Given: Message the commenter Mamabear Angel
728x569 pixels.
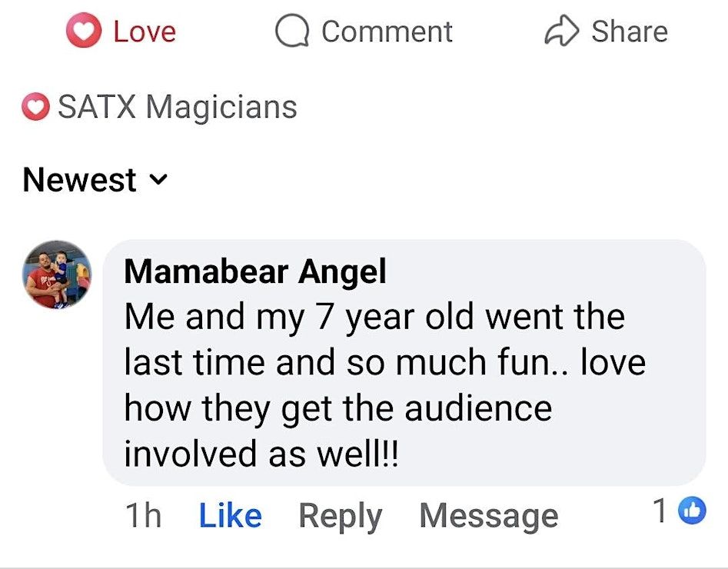Looking at the screenshot, I should (488, 515).
